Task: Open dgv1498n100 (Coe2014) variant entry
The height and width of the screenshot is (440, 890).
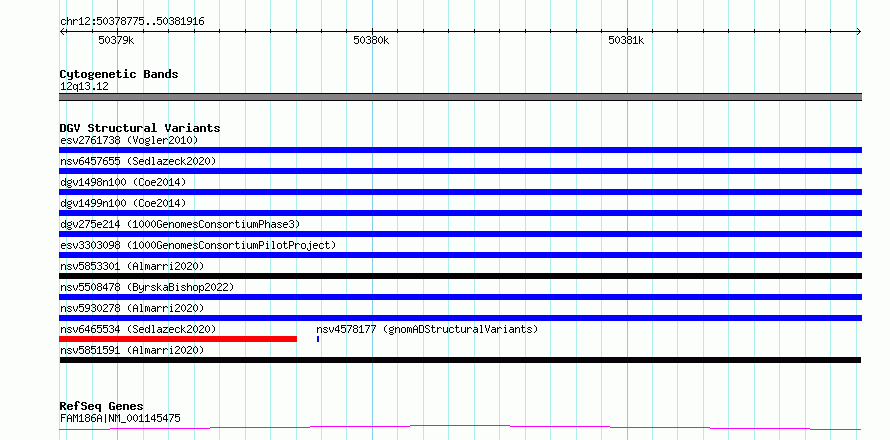Action: (123, 182)
